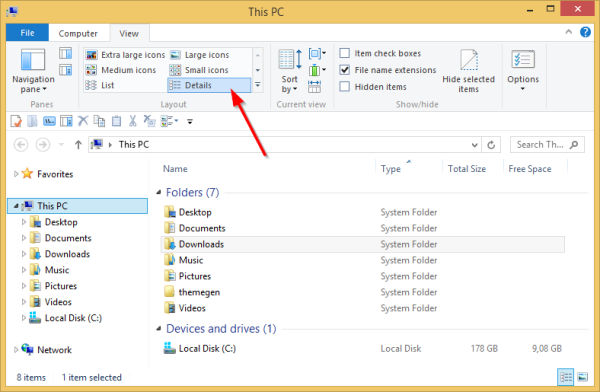600x392 pixels.
Task: Click the Rename quick access icon
Action: 49,121
